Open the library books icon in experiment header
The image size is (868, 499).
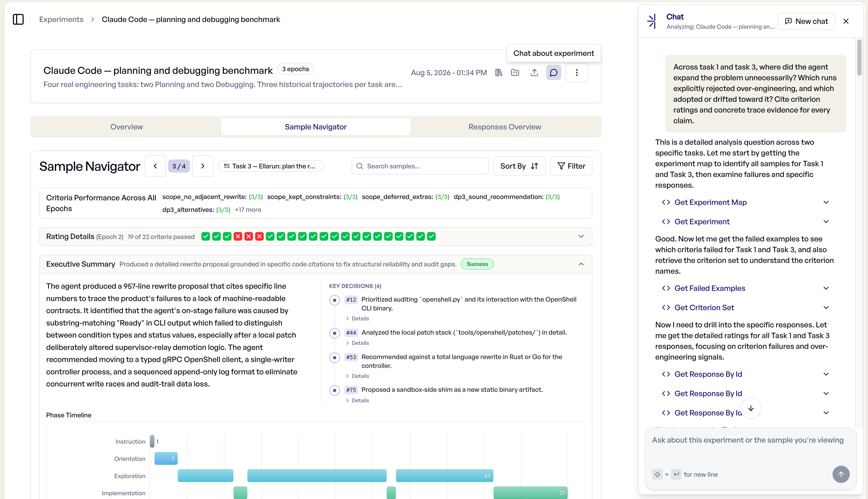click(499, 73)
